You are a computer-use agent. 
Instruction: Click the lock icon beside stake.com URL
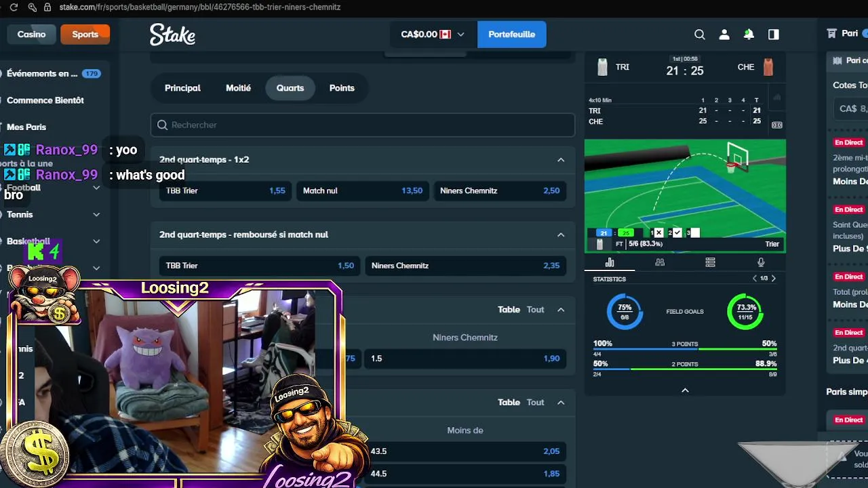(x=47, y=7)
